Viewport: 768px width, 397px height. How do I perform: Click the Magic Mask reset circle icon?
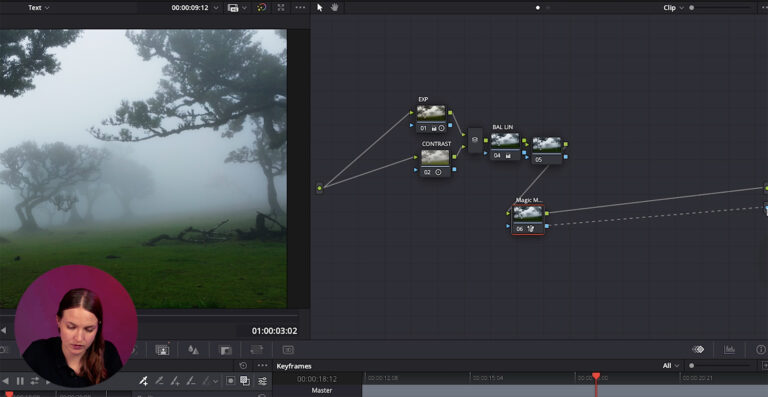(x=243, y=366)
